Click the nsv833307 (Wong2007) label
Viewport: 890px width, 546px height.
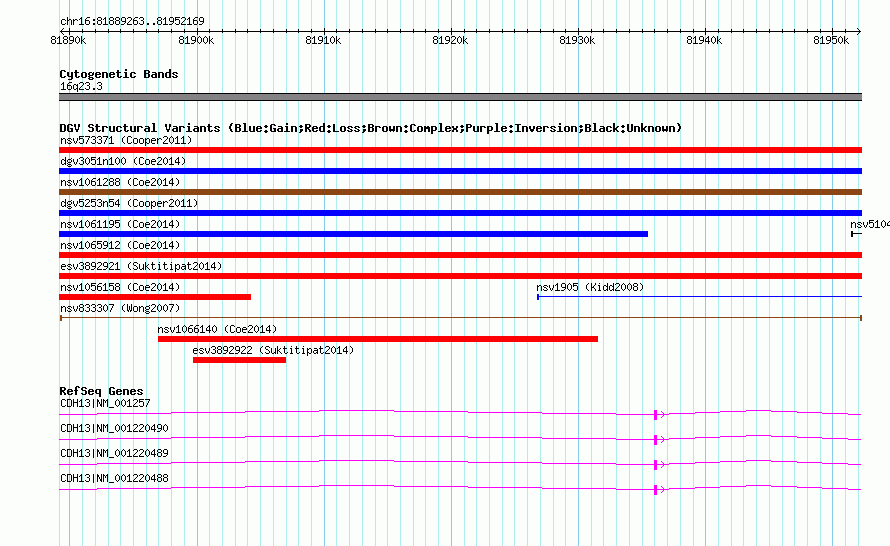120,308
